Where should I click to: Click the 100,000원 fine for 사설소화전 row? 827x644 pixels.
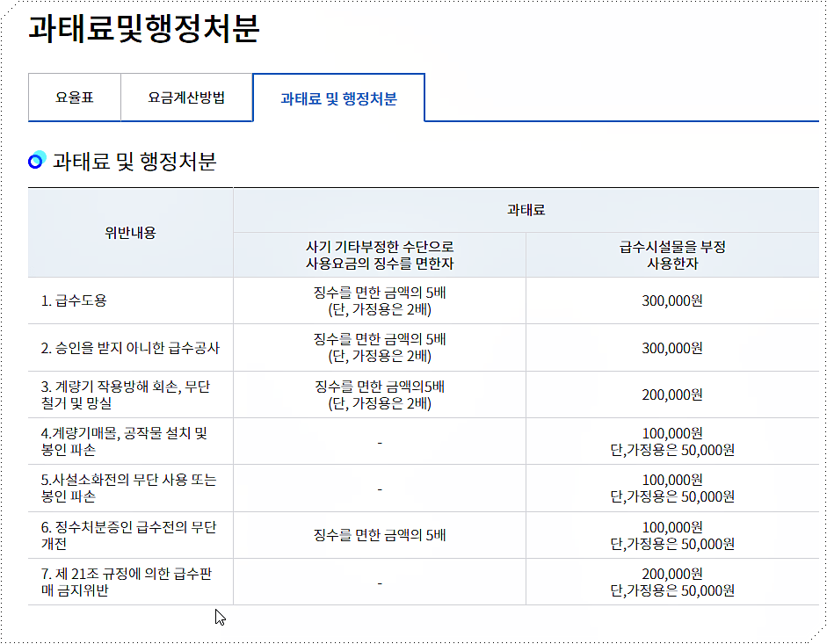coord(672,480)
